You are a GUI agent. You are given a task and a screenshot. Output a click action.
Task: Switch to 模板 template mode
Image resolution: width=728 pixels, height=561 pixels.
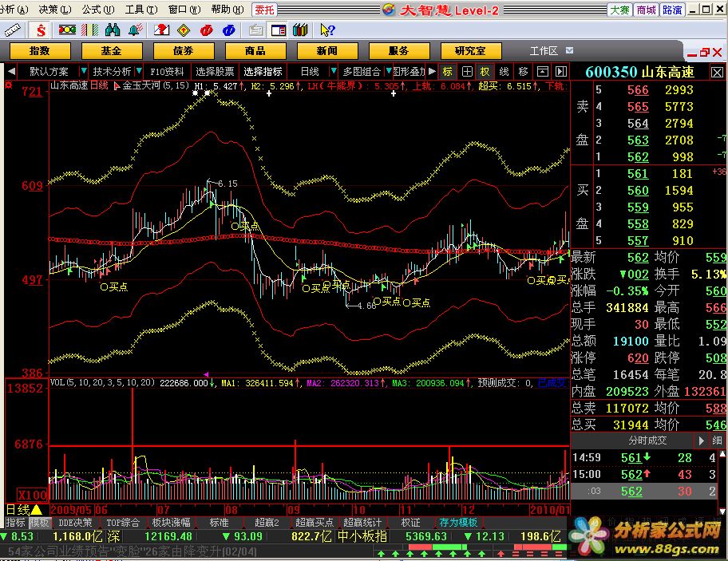38,523
